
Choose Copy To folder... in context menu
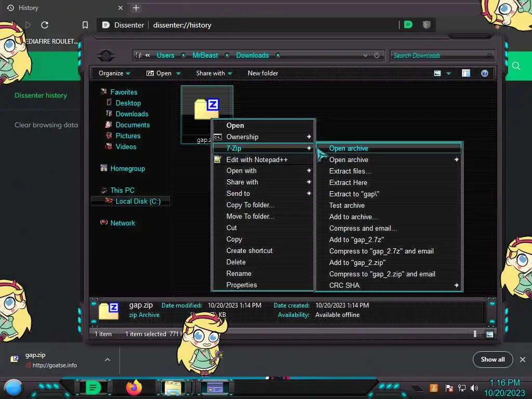point(262,205)
